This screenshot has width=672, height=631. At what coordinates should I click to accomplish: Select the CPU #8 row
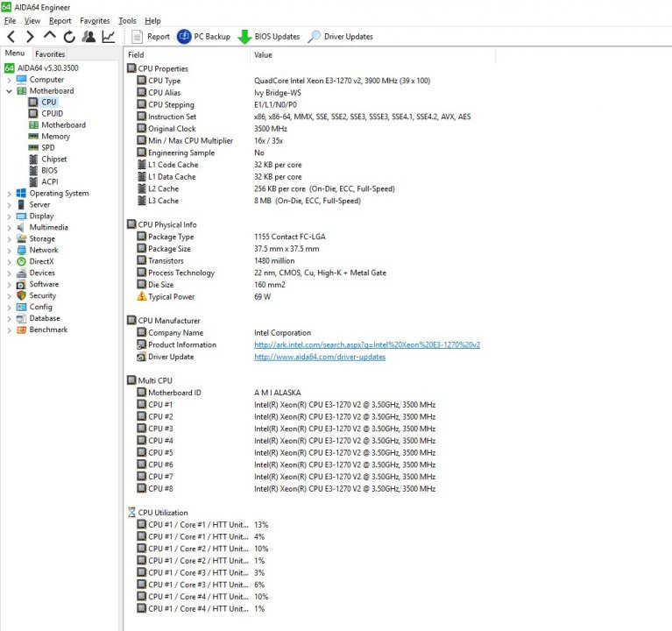coord(286,489)
